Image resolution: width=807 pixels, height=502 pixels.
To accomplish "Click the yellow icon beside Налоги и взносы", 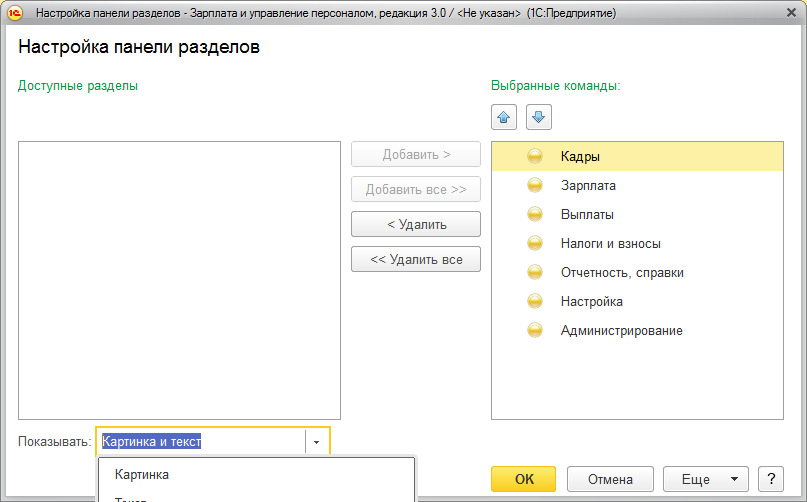I will pyautogui.click(x=535, y=243).
